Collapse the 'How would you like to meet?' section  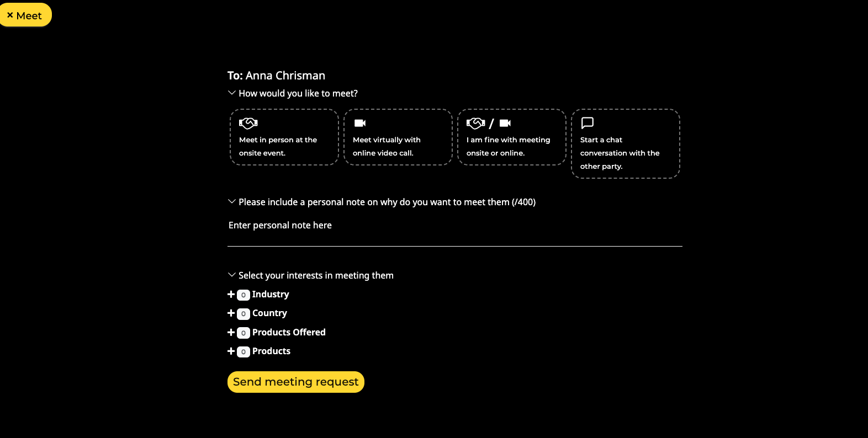pos(232,93)
